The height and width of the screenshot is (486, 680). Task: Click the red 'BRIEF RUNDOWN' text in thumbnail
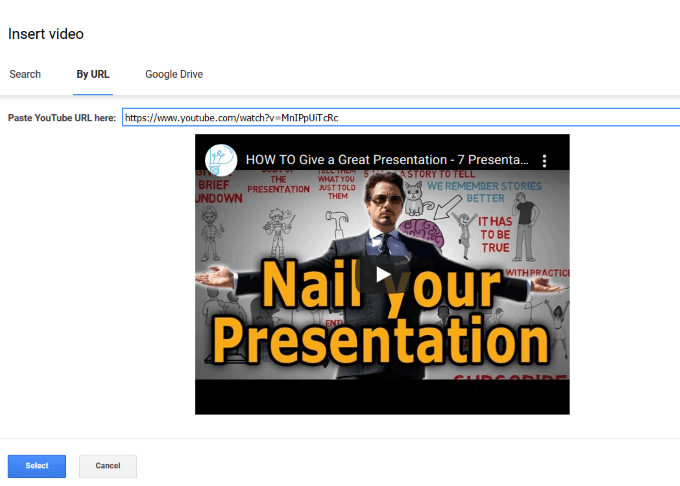click(x=218, y=190)
